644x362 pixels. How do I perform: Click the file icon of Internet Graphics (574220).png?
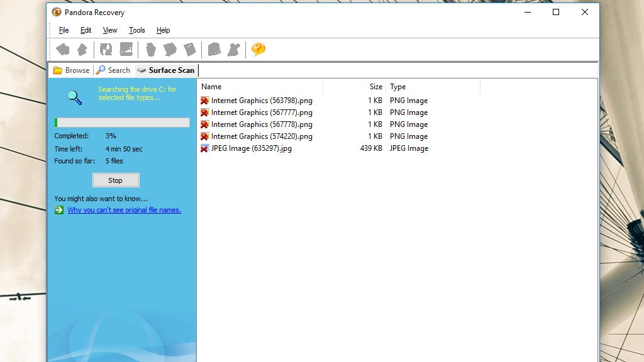[204, 136]
